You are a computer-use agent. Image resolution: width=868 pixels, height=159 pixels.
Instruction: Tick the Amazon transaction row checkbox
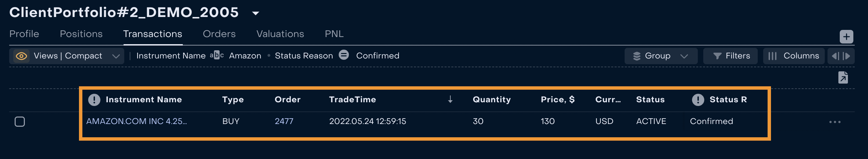pos(20,122)
